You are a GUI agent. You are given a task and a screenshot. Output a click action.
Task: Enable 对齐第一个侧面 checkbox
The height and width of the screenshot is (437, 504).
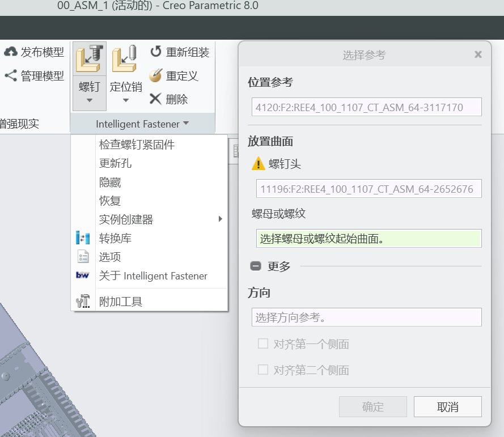[x=263, y=343]
